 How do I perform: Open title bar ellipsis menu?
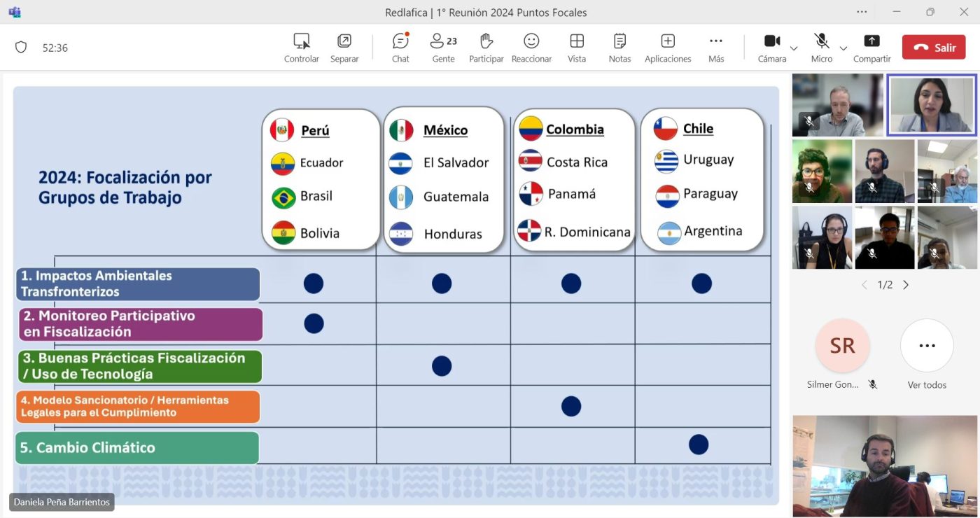(x=862, y=12)
